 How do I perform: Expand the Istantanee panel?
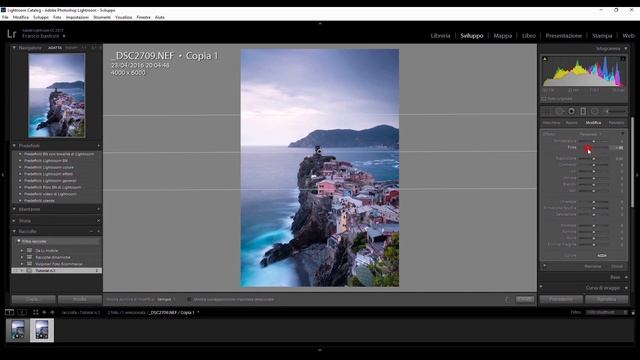point(14,209)
